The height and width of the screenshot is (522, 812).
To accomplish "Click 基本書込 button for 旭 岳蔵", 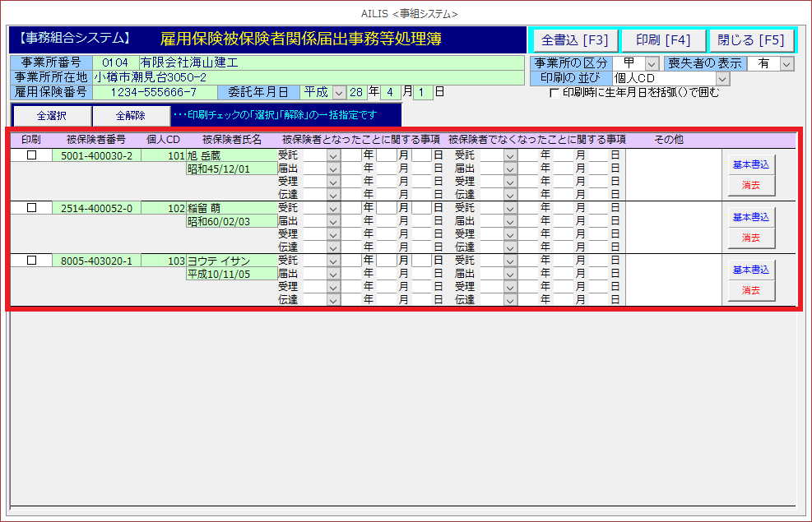I will point(750,164).
